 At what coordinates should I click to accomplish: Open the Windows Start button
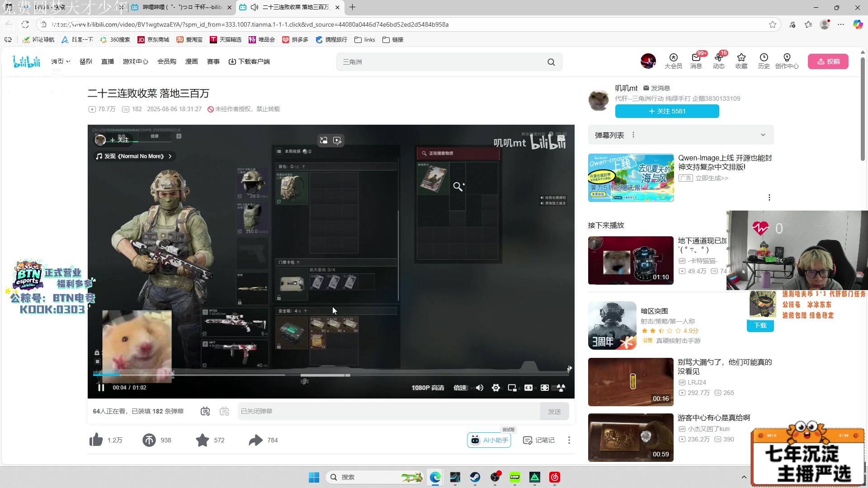314,477
